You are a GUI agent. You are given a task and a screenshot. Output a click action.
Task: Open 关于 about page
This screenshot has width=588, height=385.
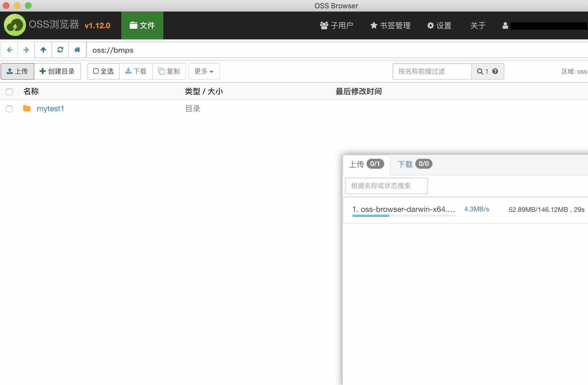478,25
